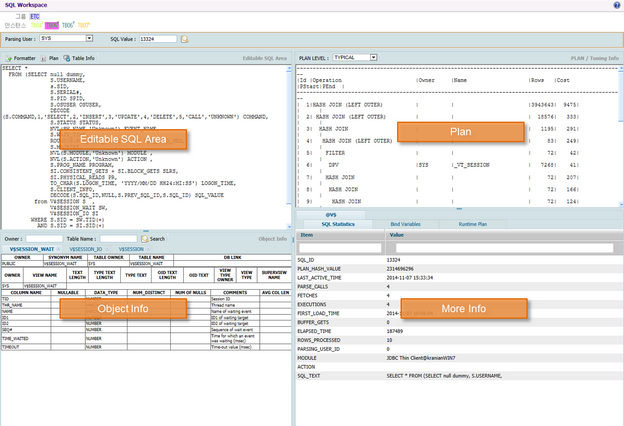Screen dimensions: 624x426
Task: Select the PLAN_HASH_VALUE row
Action: (460, 269)
